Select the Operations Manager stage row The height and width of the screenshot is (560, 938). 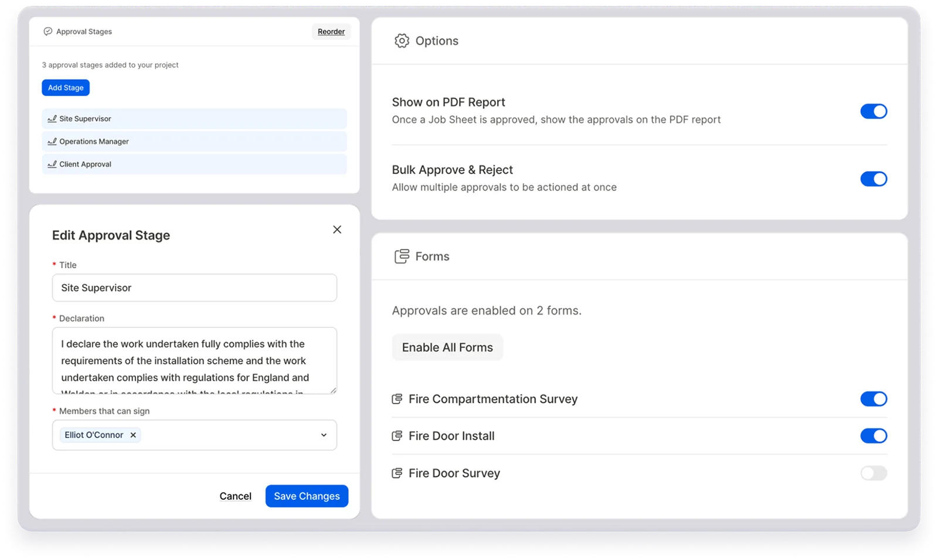[194, 142]
